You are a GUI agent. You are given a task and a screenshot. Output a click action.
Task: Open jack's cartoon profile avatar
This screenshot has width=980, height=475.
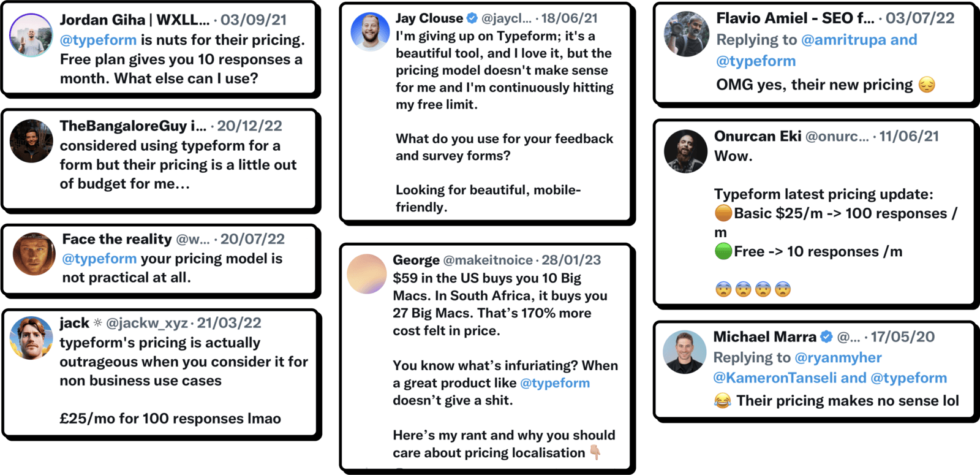tap(32, 338)
